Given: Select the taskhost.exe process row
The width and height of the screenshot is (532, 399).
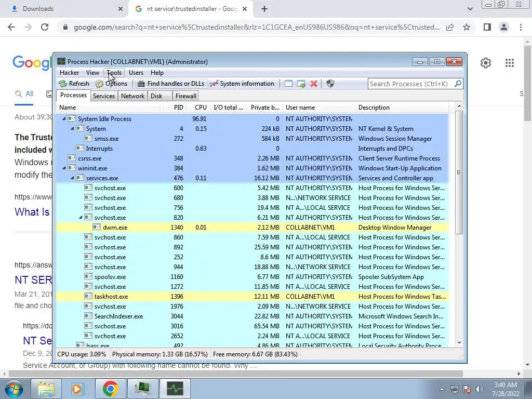Looking at the screenshot, I should click(252, 297).
